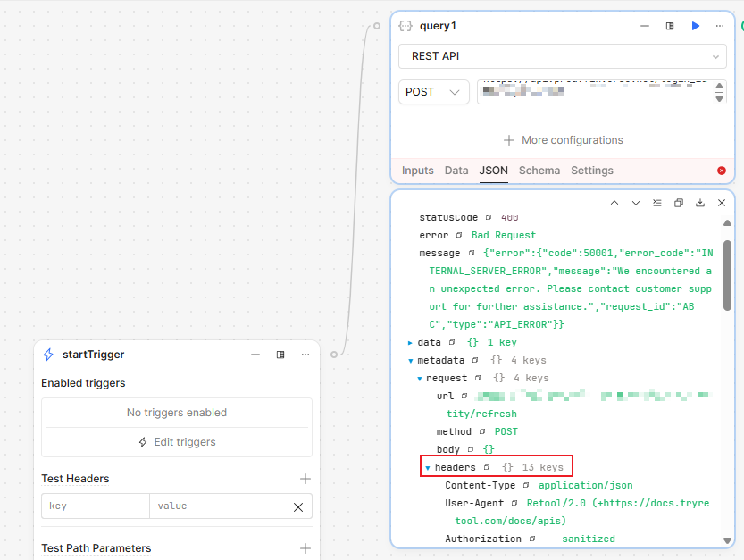
Task: Click the Test Headers key input field
Action: [96, 506]
